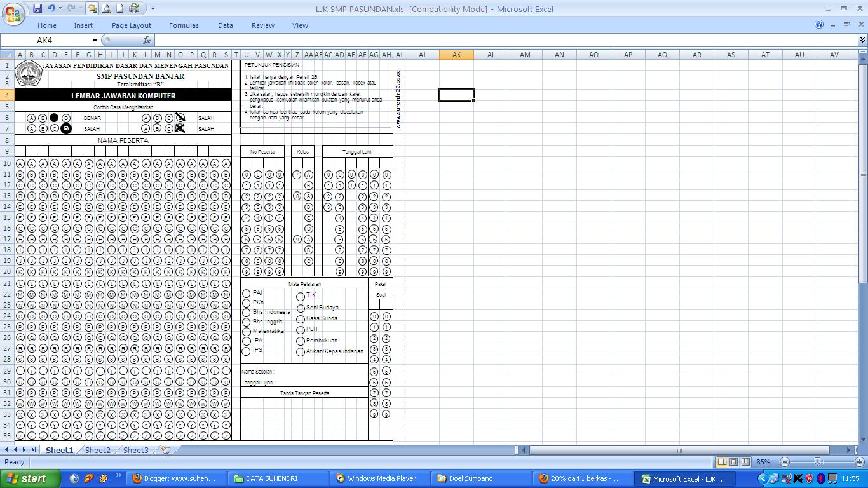The image size is (868, 488).
Task: Select the TIK subject bubble
Action: tap(300, 295)
